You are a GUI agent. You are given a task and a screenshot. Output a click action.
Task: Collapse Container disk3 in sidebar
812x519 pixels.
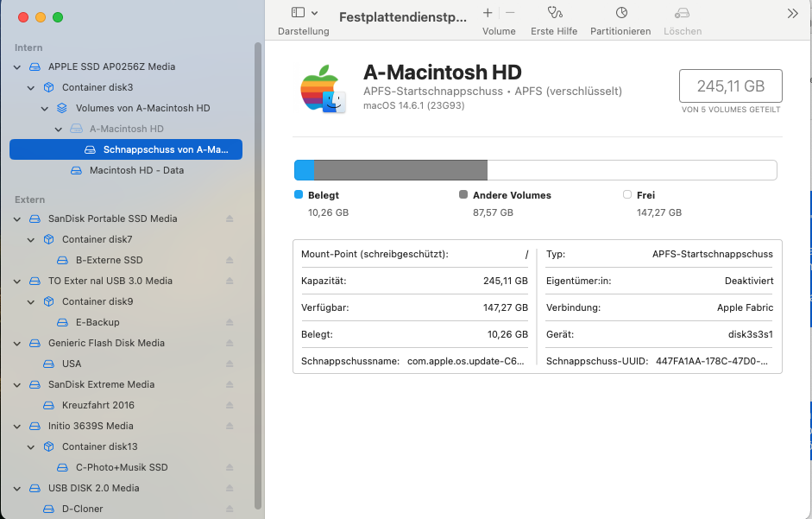click(x=32, y=87)
